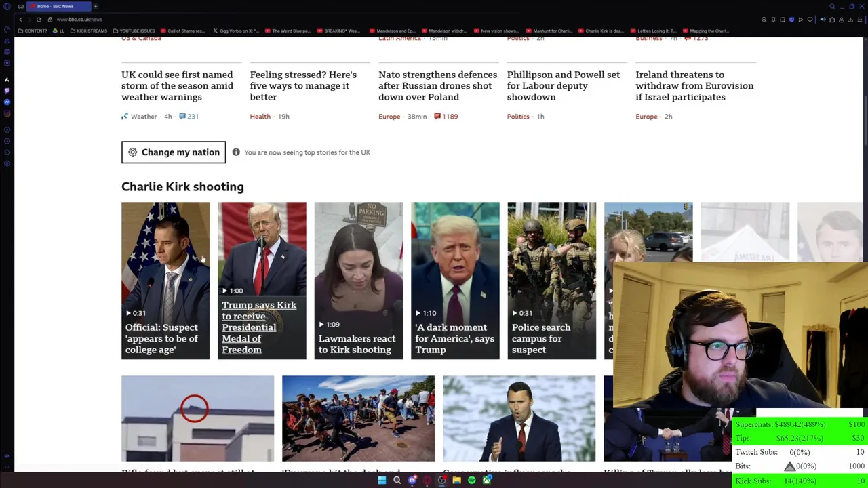Open the man at podium story image
Image resolution: width=868 pixels, height=488 pixels.
pos(519,418)
